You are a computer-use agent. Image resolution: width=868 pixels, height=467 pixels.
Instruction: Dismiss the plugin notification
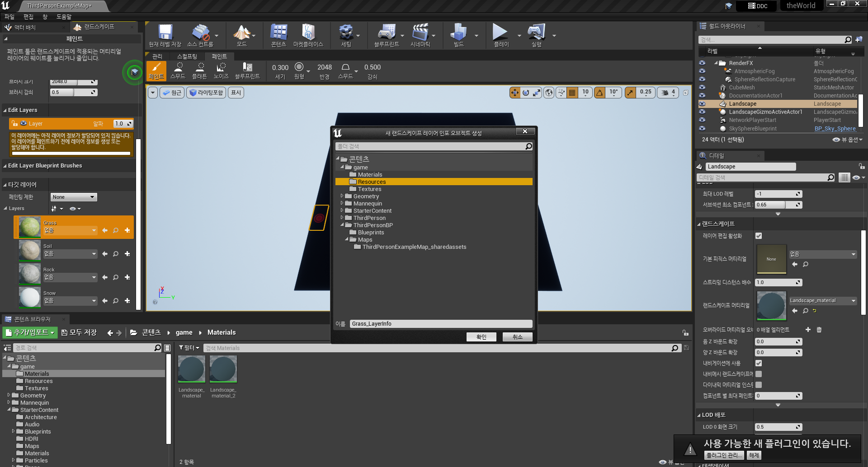coord(754,455)
